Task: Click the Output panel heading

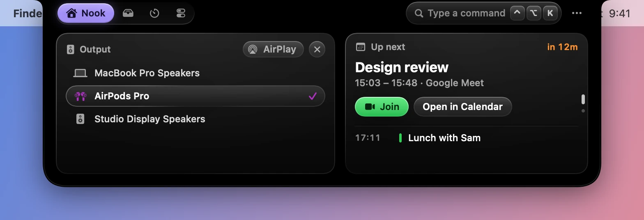Action: coord(95,50)
